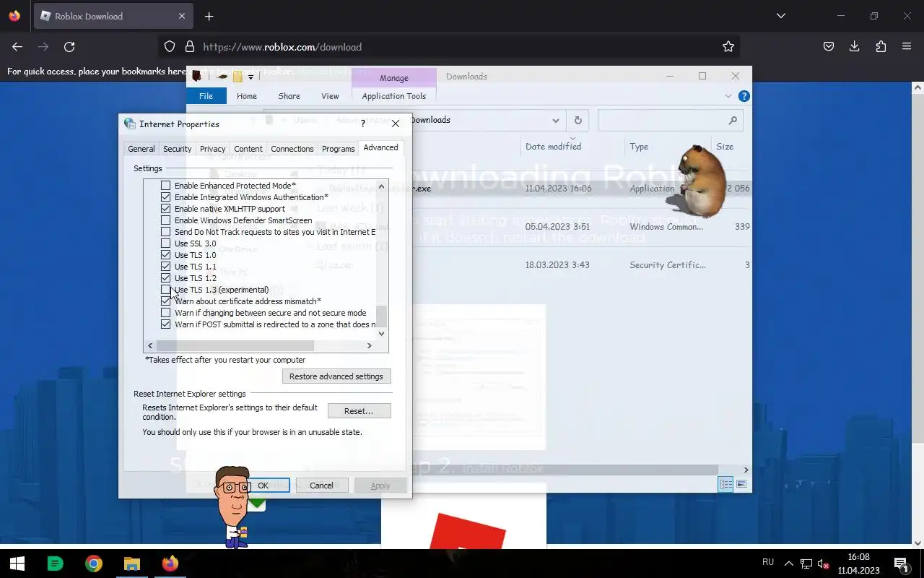Screen dimensions: 924x578
Task: Switch to the Security tab
Action: 177,149
